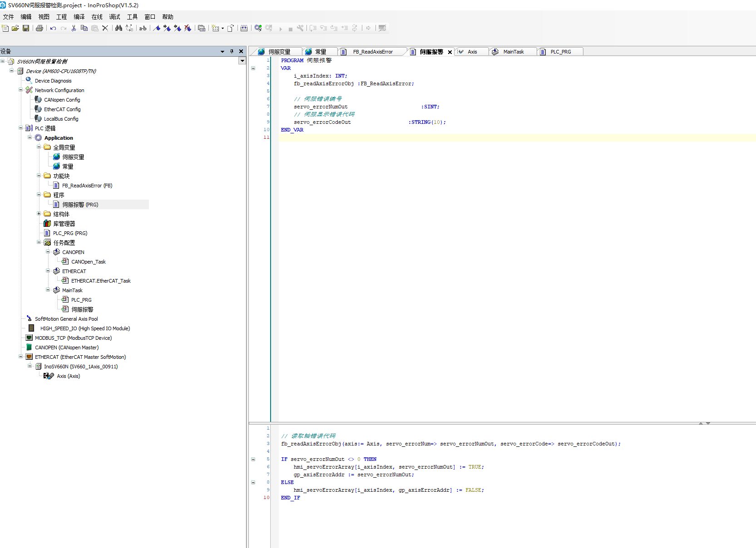The width and height of the screenshot is (756, 548).
Task: Switch to the PLC_PRG tab
Action: [560, 52]
